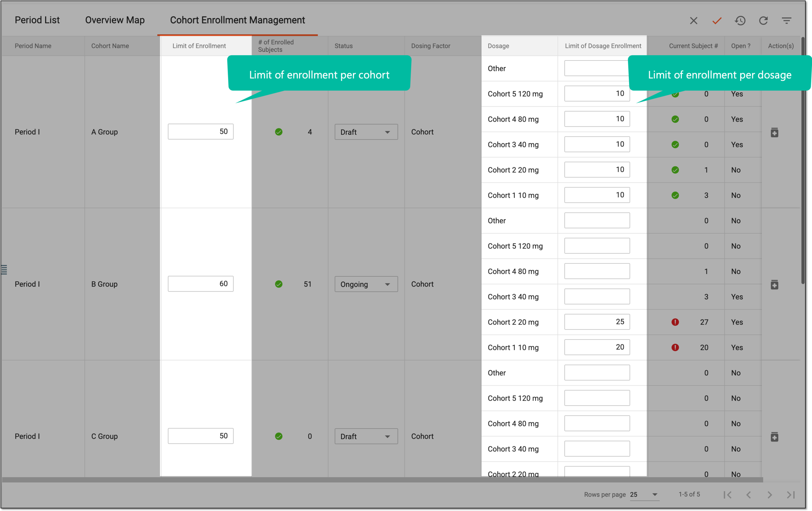Viewport: 812px width, 511px height.
Task: Click green check icon in A Group Cohort 2 20 mg row
Action: [675, 170]
